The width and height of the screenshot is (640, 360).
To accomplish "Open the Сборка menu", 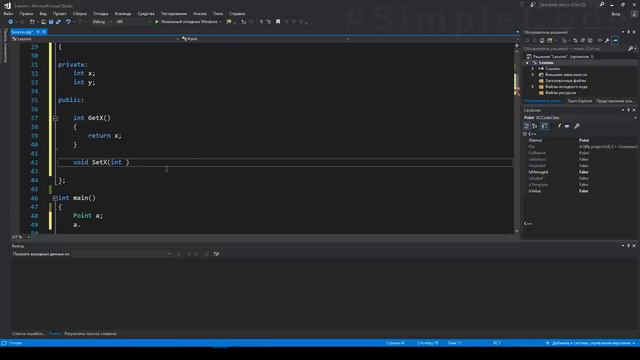I will (x=80, y=13).
